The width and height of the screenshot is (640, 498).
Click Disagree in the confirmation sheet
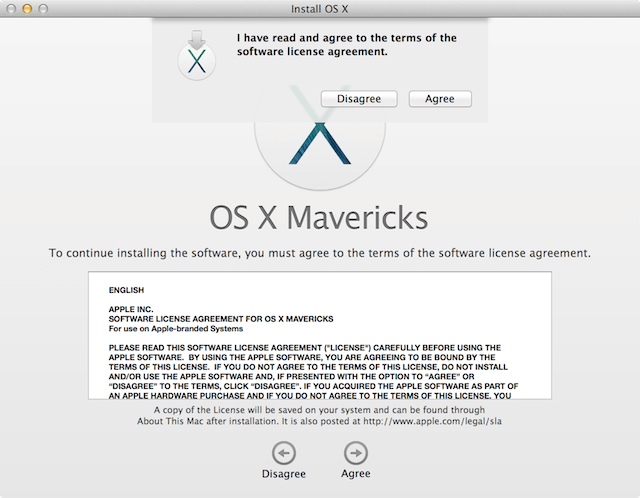[x=359, y=99]
